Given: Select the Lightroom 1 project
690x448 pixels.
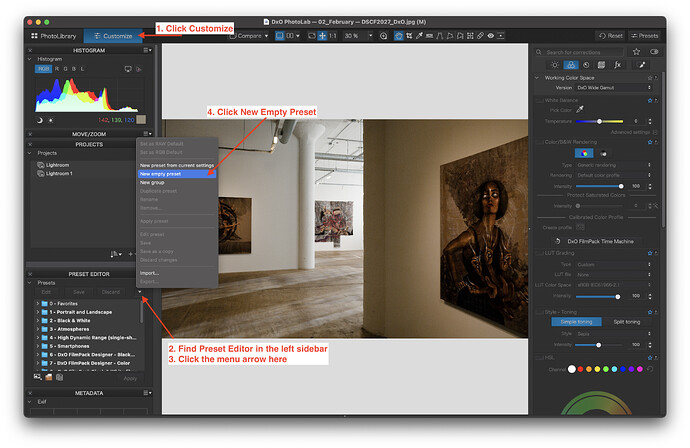Looking at the screenshot, I should click(59, 173).
